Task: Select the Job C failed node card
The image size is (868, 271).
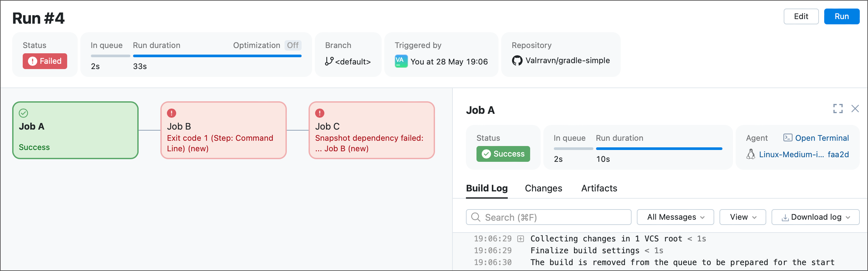Action: (x=372, y=130)
